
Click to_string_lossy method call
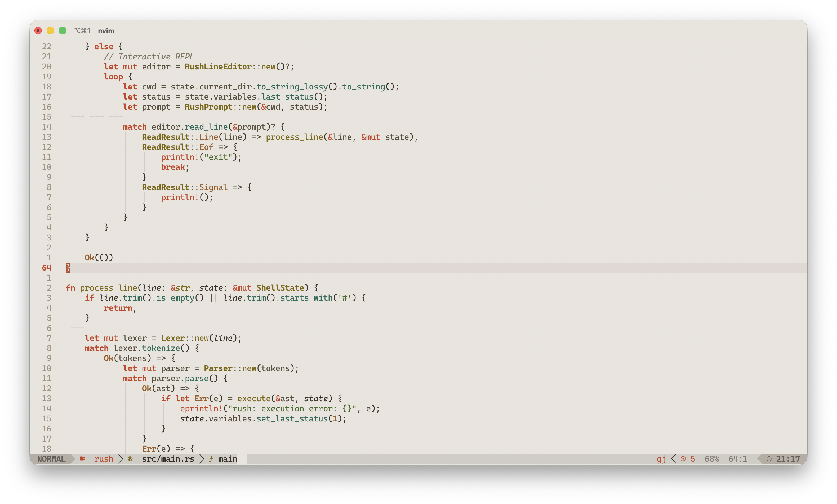pyautogui.click(x=292, y=87)
